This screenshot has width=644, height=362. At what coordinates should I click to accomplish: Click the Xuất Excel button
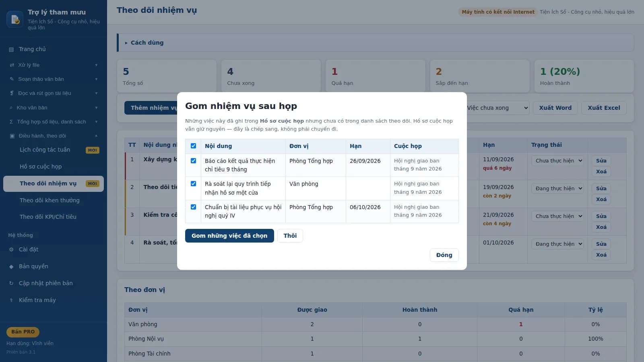tap(604, 108)
